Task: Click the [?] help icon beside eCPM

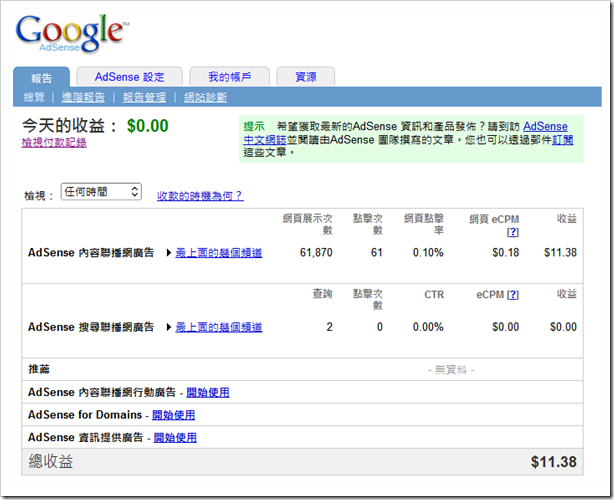Action: (x=513, y=295)
